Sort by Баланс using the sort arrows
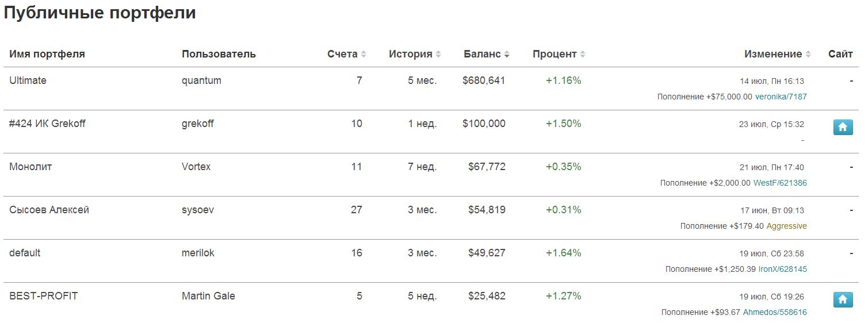The width and height of the screenshot is (868, 323). (x=507, y=55)
